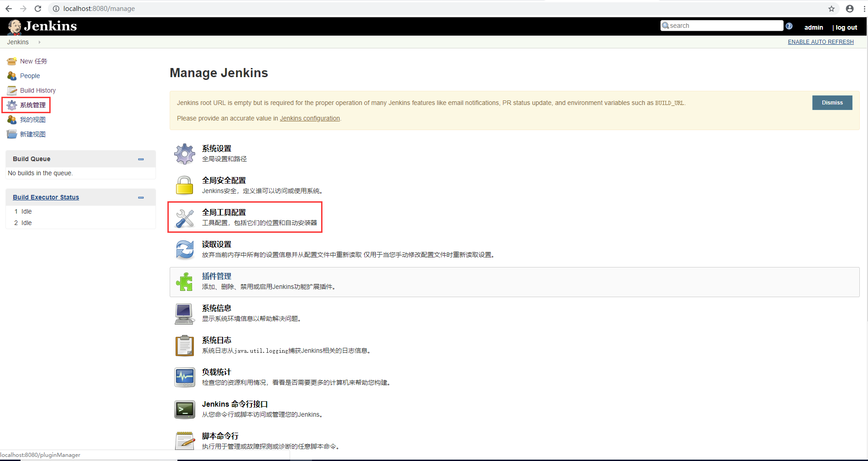868x461 pixels.
Task: Click the Build History notepad icon
Action: point(12,90)
